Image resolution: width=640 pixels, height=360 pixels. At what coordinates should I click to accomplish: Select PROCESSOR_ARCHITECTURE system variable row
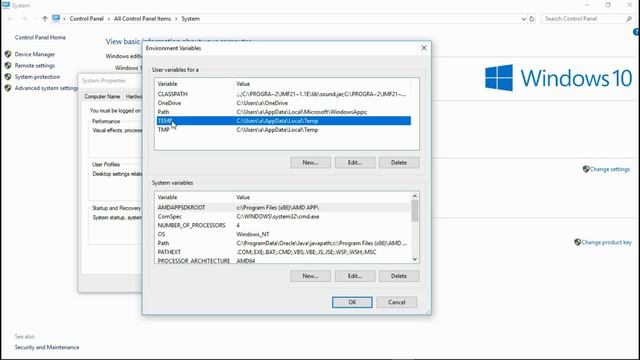[x=284, y=260]
